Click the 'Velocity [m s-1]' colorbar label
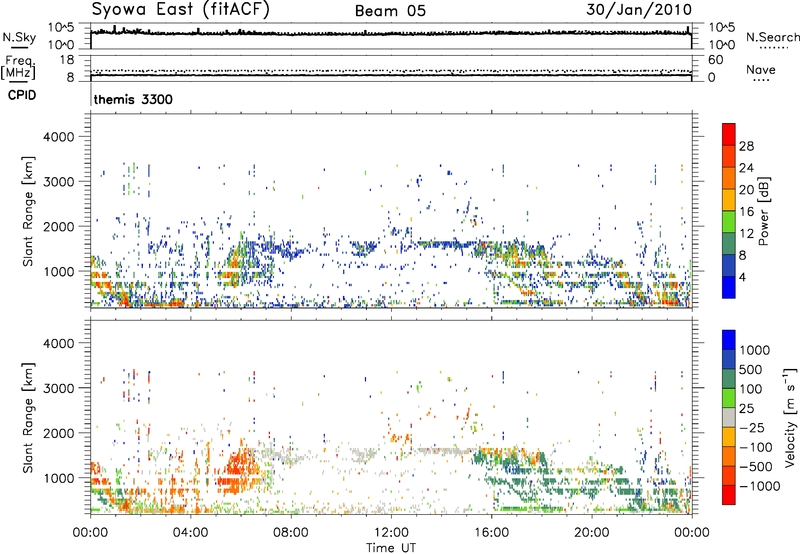 [x=790, y=417]
